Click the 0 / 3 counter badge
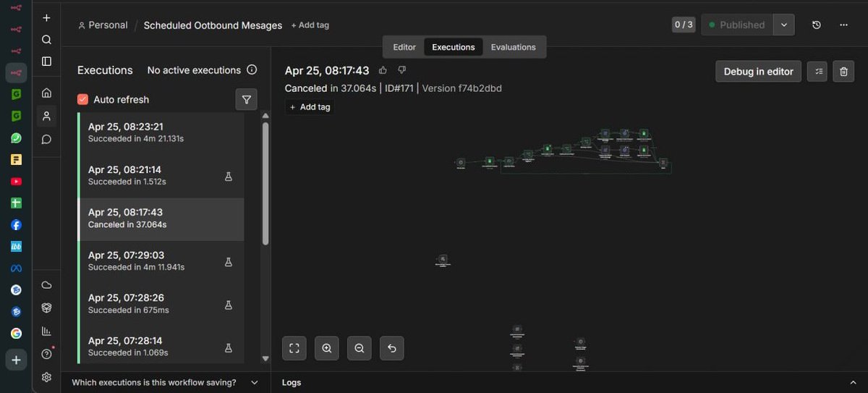Screen dimensions: 868x393 point(684,25)
